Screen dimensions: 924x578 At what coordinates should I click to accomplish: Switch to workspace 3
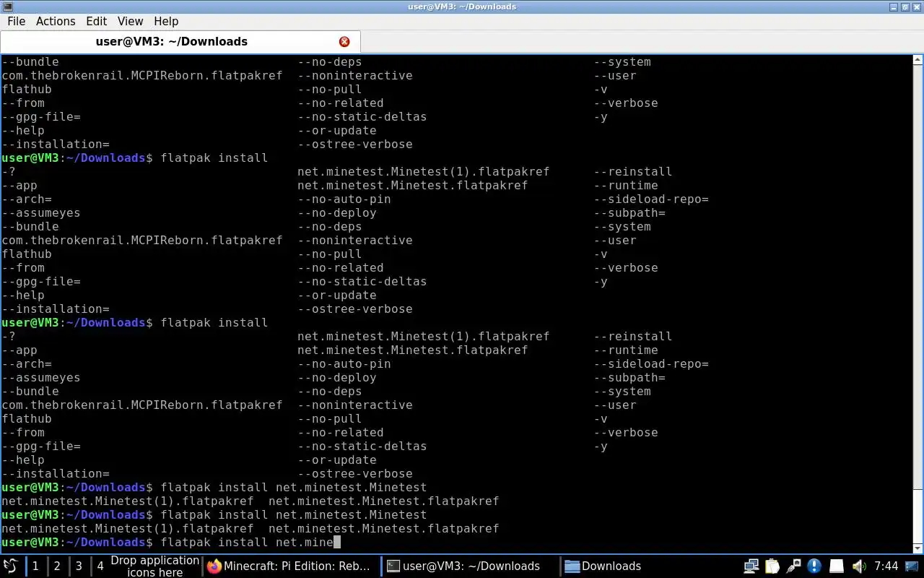79,566
